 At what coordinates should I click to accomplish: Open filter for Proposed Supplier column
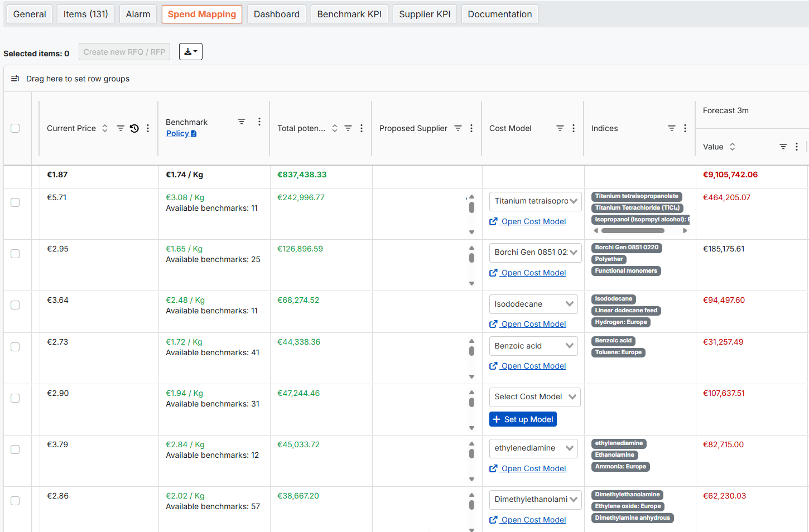tap(458, 128)
